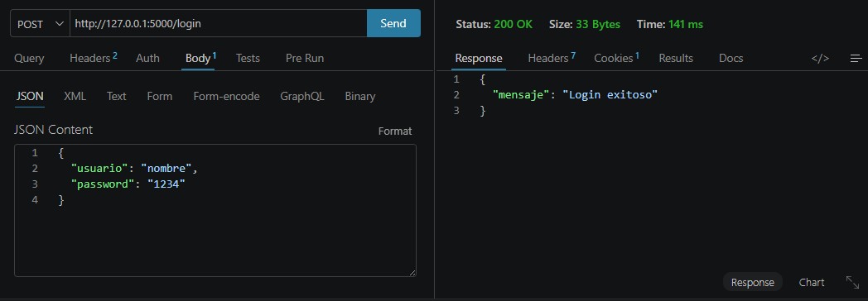Open the Pre Run tab
This screenshot has height=301, width=868.
[305, 58]
